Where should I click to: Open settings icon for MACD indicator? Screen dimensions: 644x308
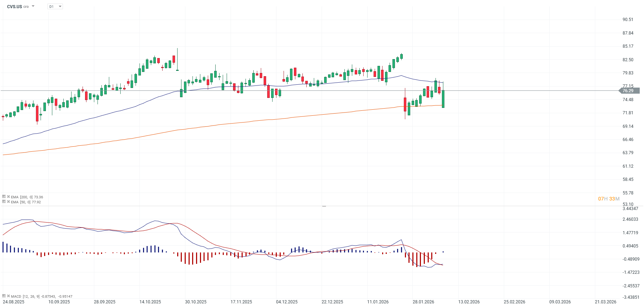4,296
